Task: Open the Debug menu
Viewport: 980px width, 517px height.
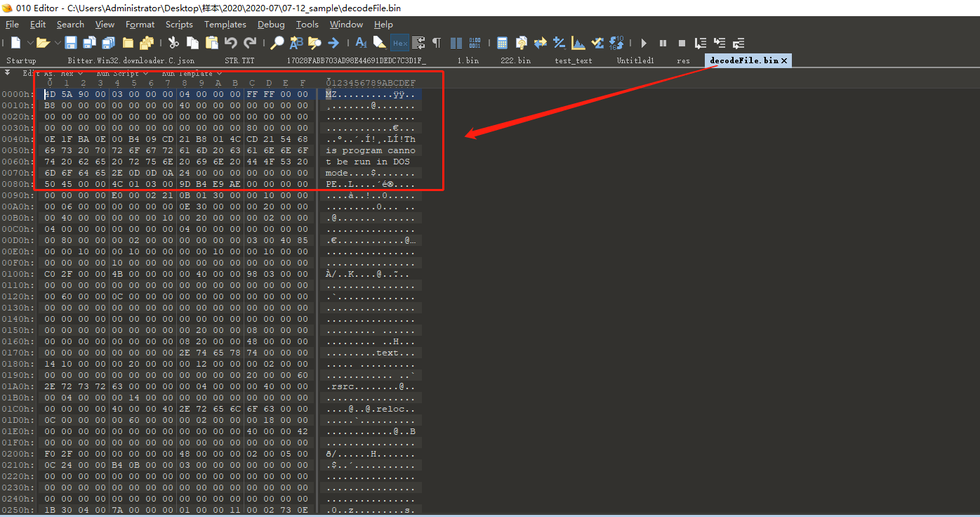Action: [271, 25]
